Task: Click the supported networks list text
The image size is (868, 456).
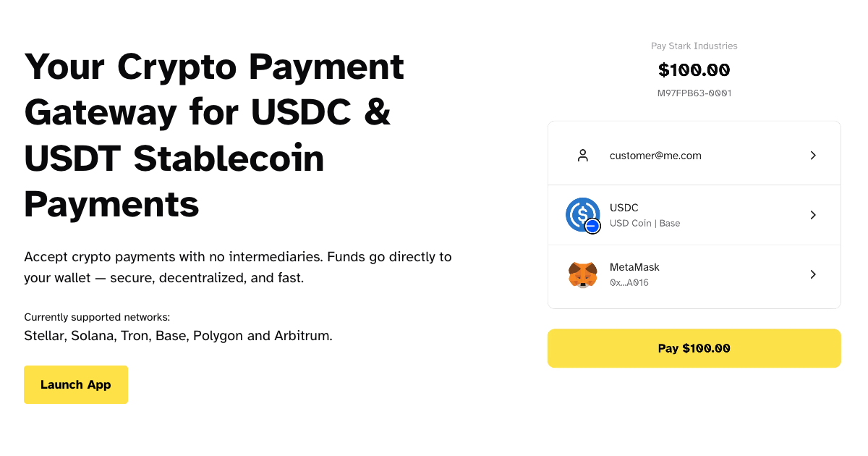Action: point(178,336)
